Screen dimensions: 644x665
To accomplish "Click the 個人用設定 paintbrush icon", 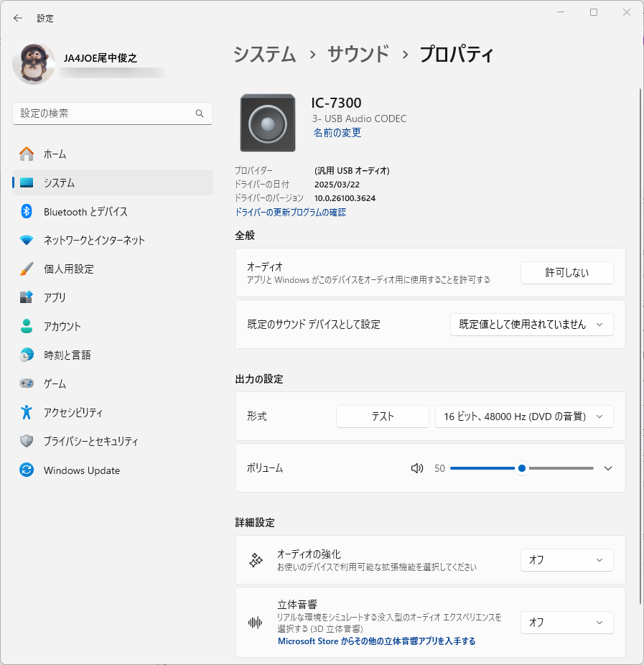I will point(27,269).
